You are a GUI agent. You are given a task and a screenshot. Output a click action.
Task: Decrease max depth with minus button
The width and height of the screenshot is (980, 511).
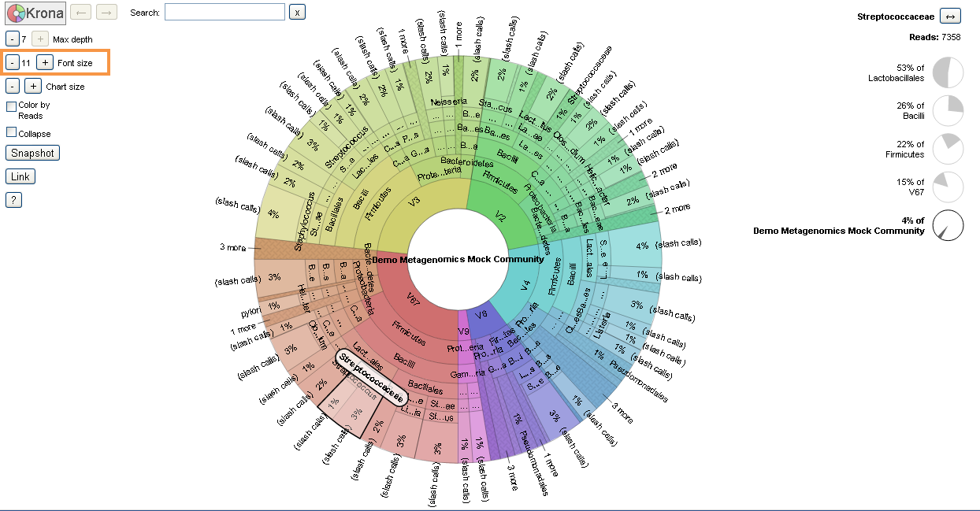(x=13, y=39)
